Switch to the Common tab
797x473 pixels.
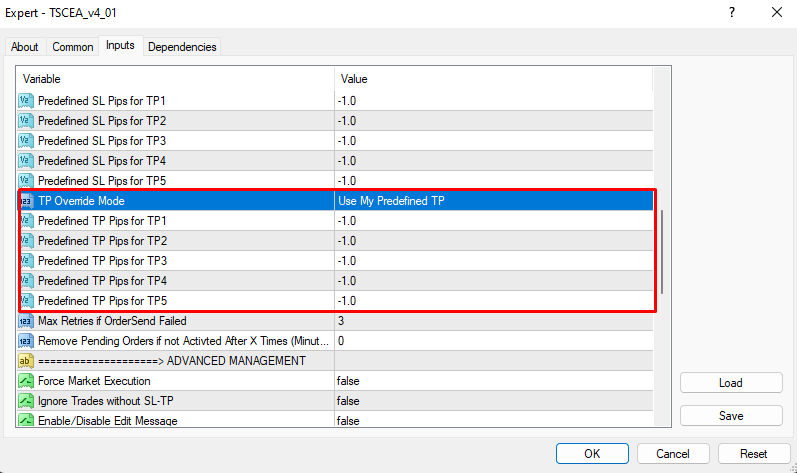(x=73, y=47)
